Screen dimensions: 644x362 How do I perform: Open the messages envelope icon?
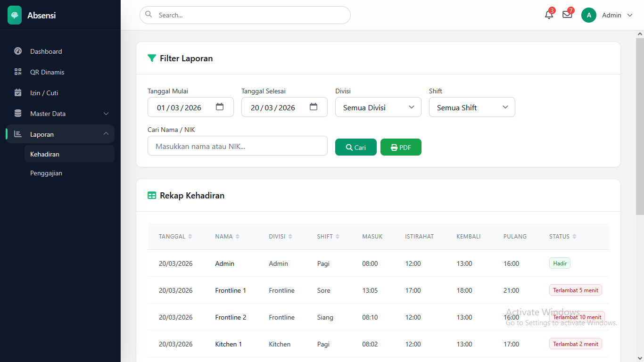coord(567,15)
